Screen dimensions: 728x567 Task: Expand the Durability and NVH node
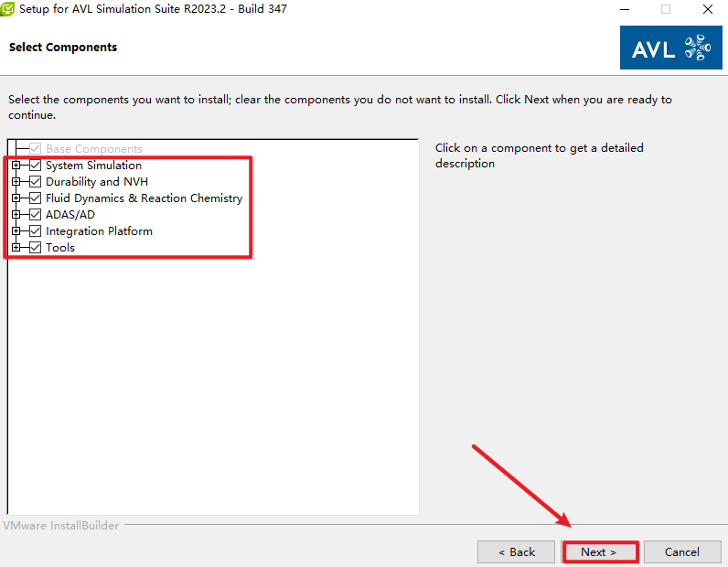pyautogui.click(x=16, y=182)
